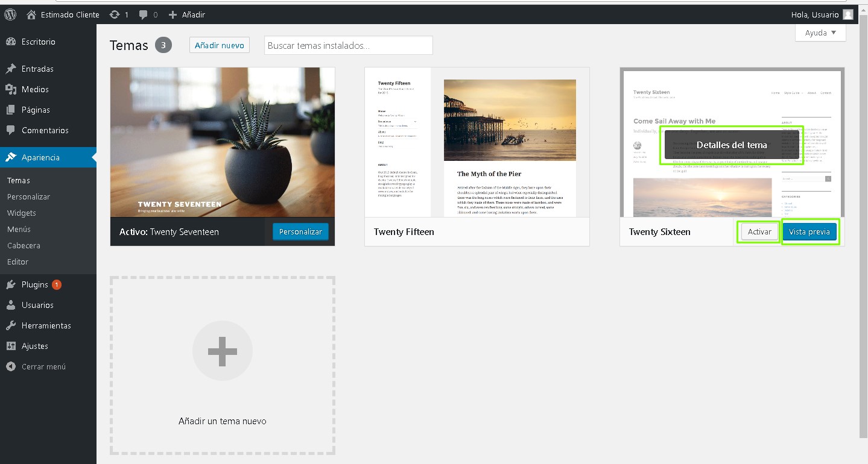Click the Añadir nuevo button
868x464 pixels.
[x=220, y=45]
